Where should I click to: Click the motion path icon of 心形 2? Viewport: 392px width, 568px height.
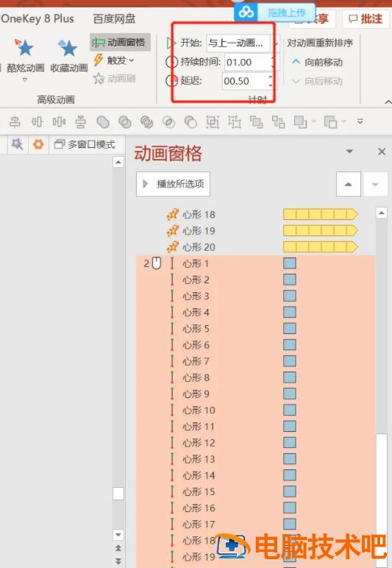pos(172,280)
